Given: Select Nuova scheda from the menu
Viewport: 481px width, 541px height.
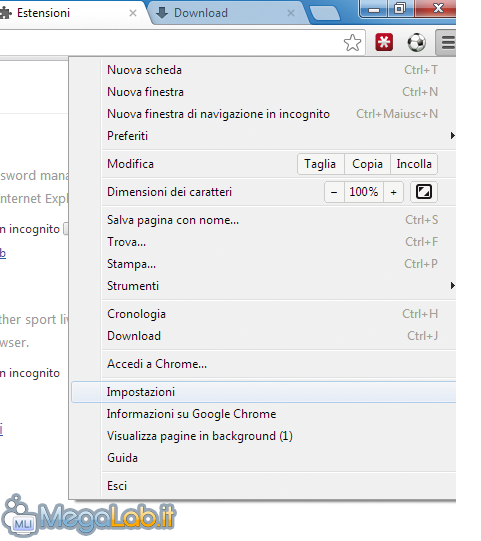Looking at the screenshot, I should click(x=262, y=70).
